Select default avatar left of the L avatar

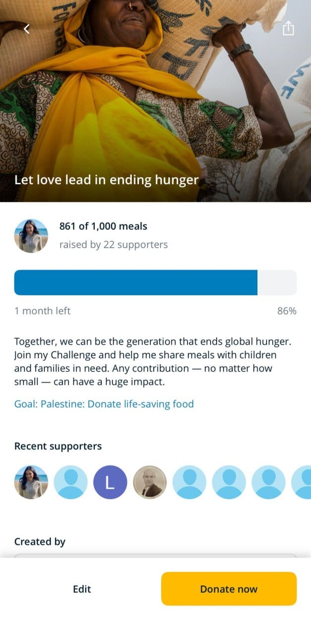[70, 483]
